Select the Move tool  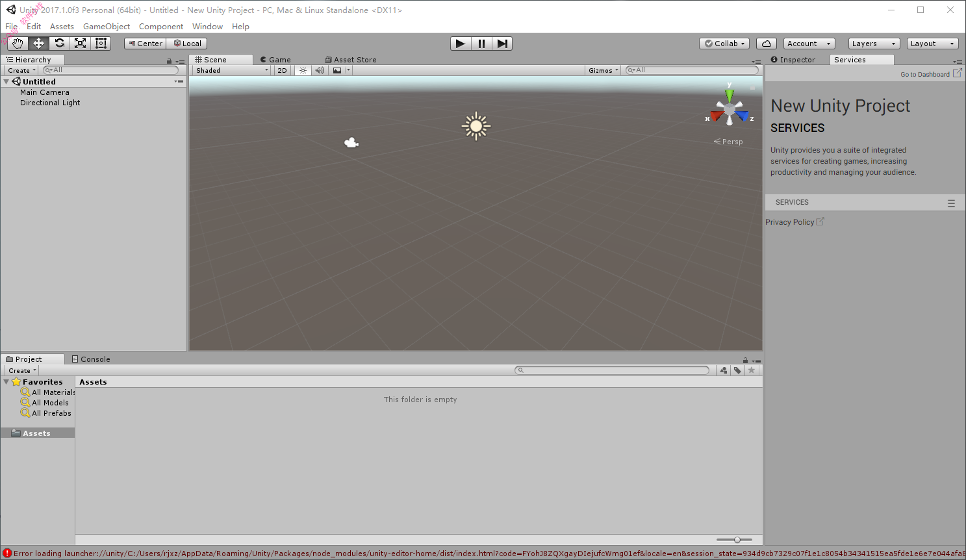coord(38,44)
